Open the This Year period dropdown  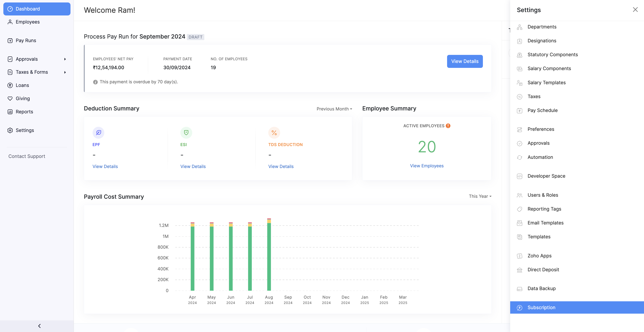(480, 196)
